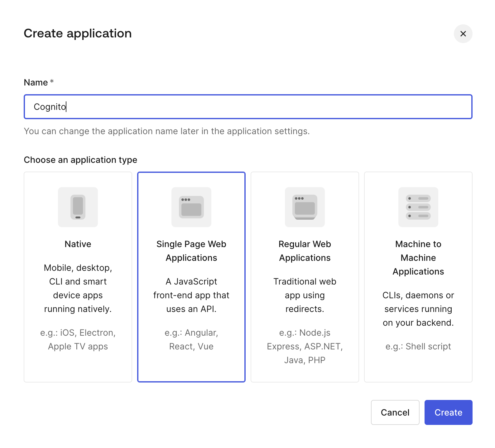Pick Regular Web Applications title

(x=305, y=251)
